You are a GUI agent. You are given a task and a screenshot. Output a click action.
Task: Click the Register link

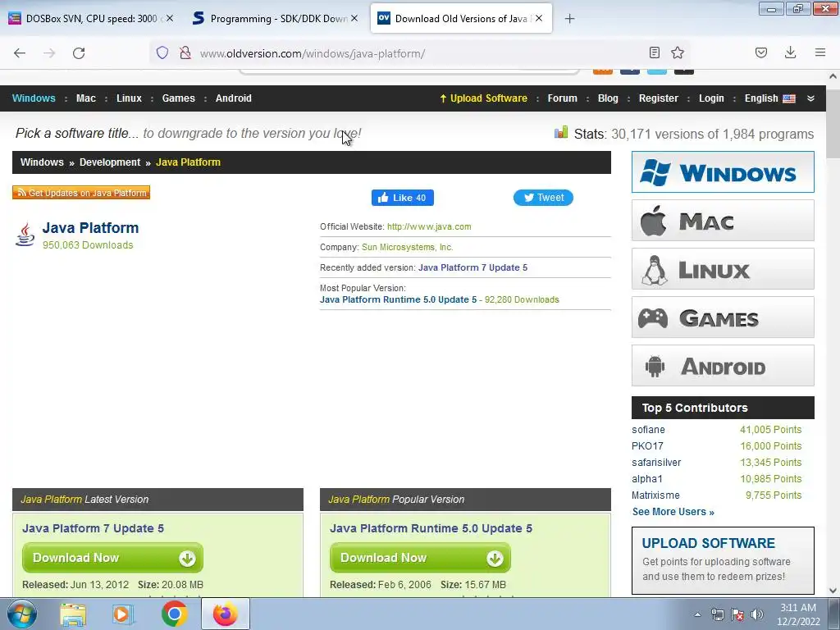point(659,98)
